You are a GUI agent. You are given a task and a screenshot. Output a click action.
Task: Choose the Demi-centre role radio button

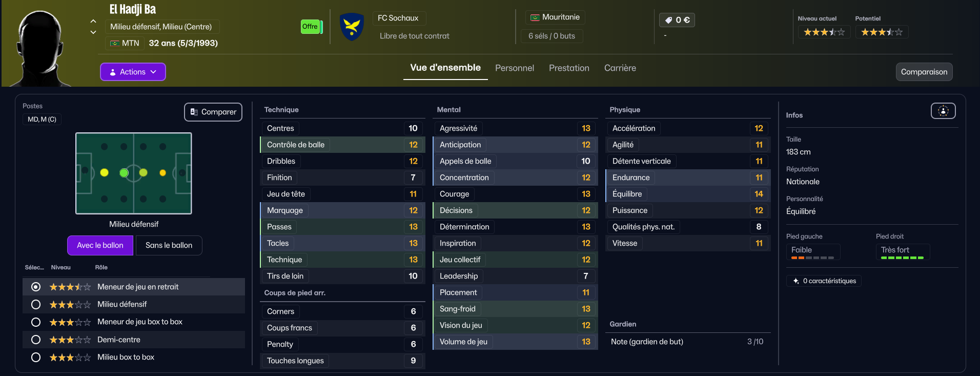[36, 340]
